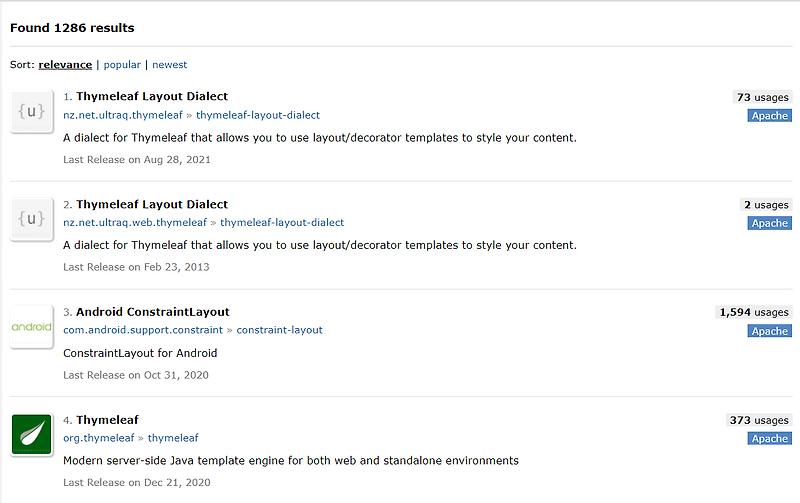Click the second result's {u} artifact icon
This screenshot has width=800, height=503.
[x=31, y=220]
